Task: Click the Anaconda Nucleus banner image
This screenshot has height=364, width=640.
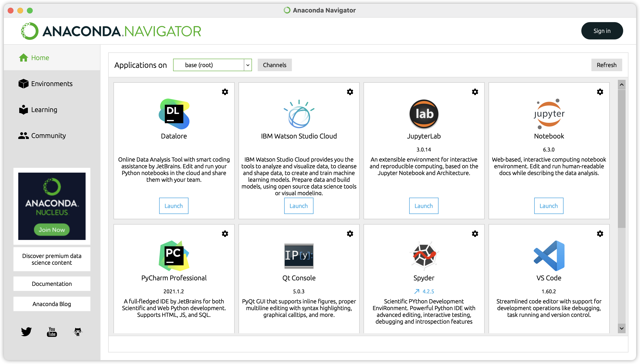Action: point(52,206)
